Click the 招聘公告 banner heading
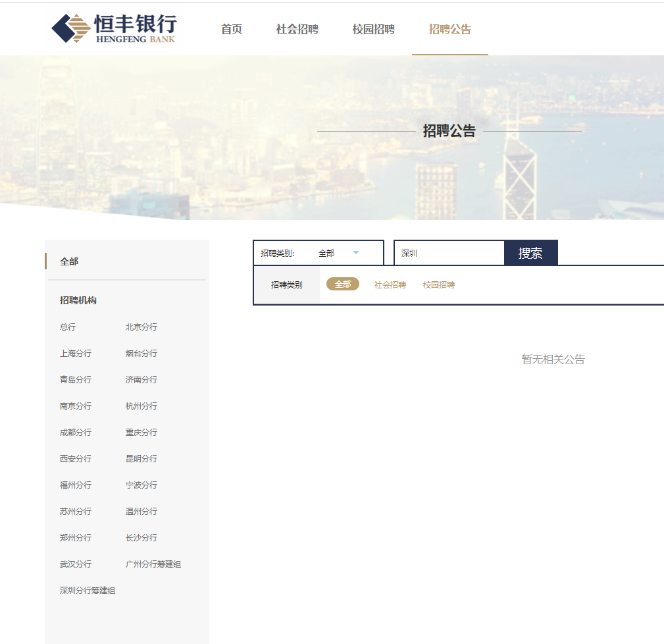Viewport: 664px width, 644px height. tap(449, 130)
